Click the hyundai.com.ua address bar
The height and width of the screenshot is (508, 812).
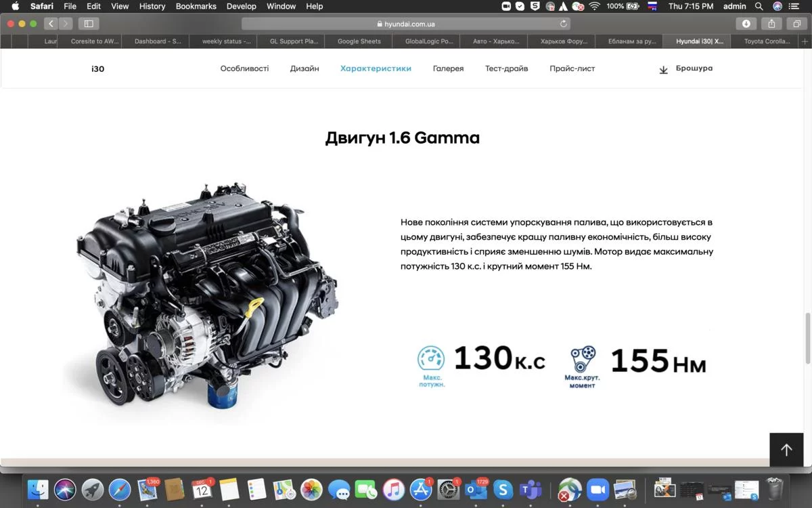click(x=405, y=24)
